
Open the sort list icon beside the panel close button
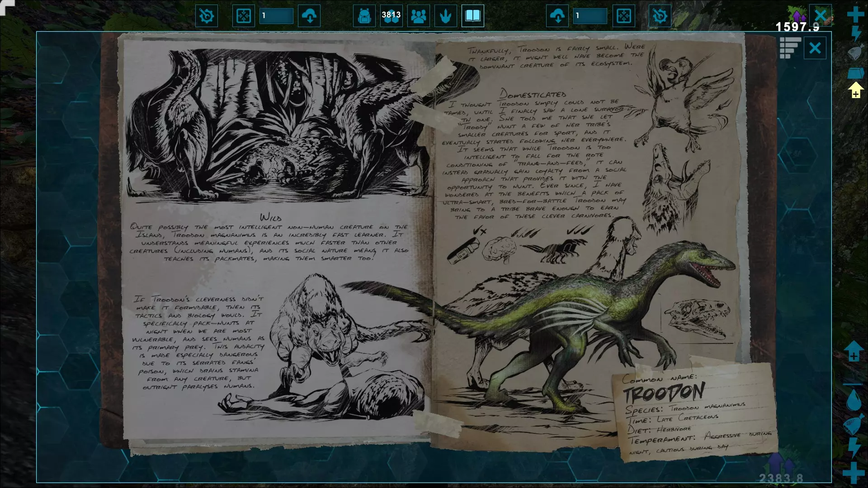790,48
